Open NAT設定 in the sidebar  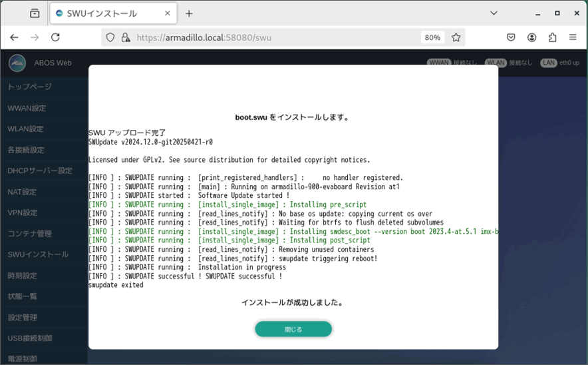(22, 192)
